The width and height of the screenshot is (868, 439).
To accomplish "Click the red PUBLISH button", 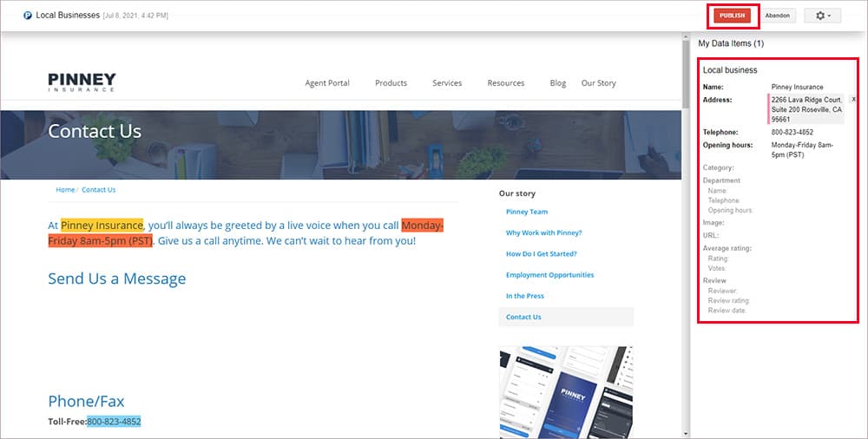I will tap(732, 16).
